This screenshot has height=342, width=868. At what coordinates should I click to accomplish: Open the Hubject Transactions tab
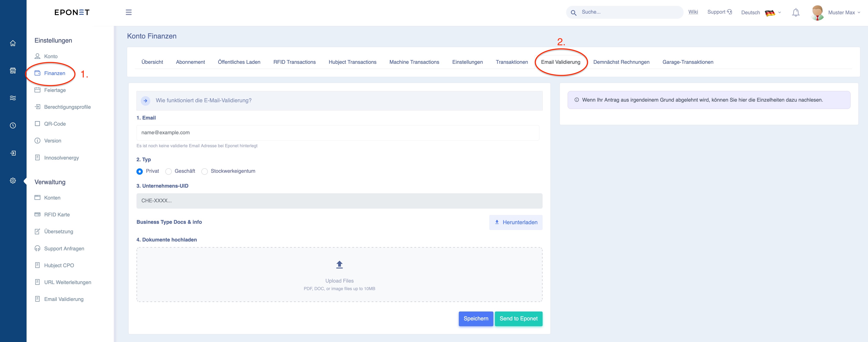tap(352, 62)
